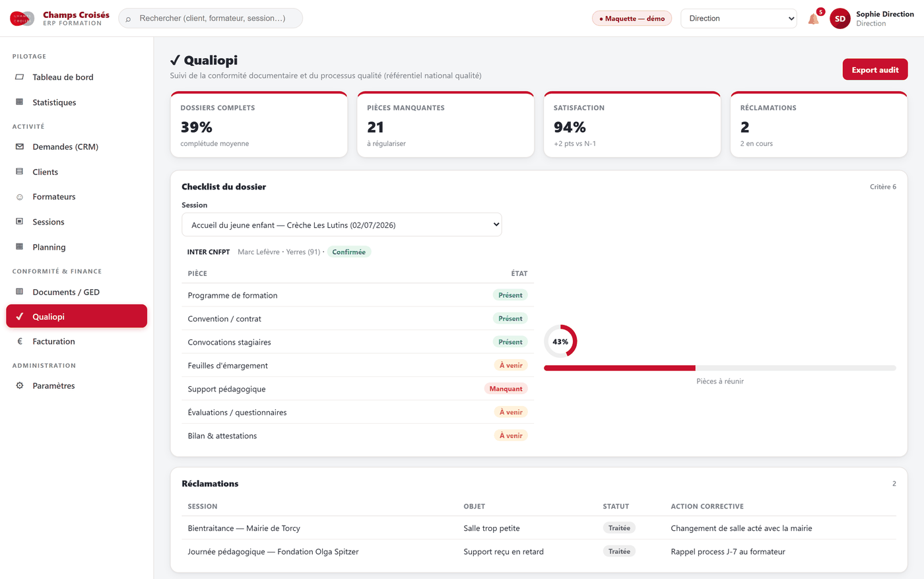Click the Paramètres gear icon

point(19,386)
